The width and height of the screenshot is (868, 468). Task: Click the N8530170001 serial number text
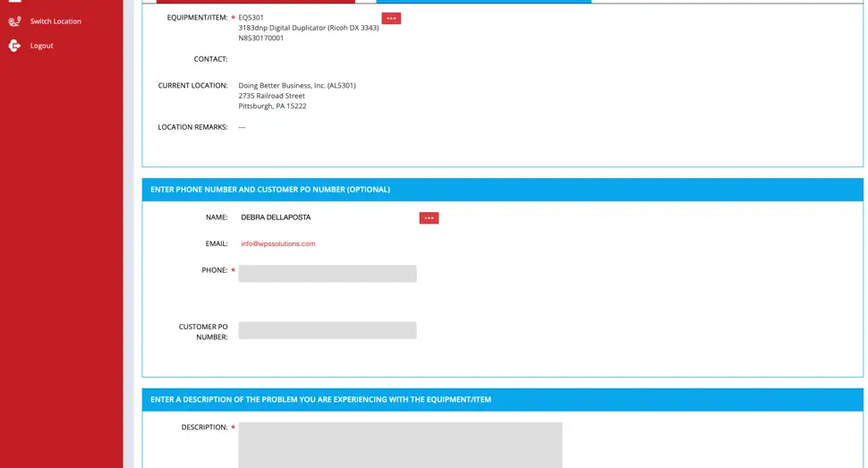pyautogui.click(x=260, y=38)
